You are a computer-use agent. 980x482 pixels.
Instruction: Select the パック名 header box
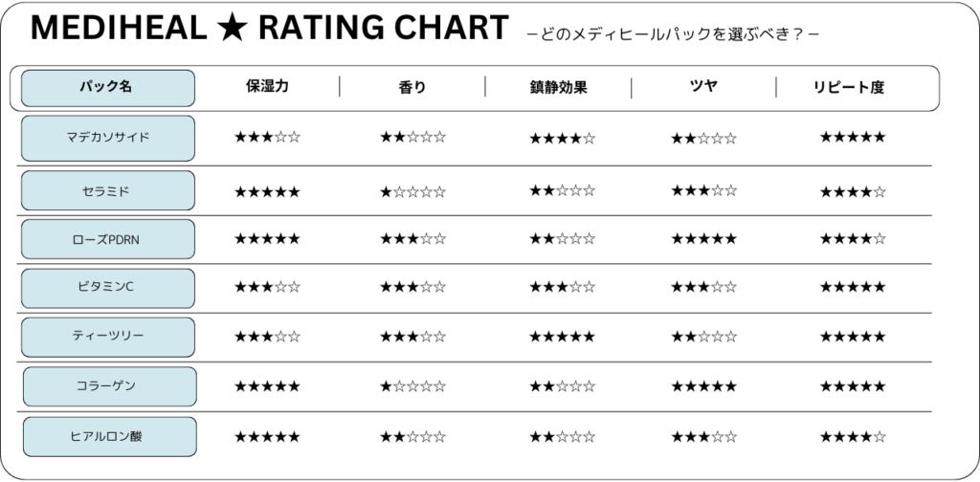point(108,88)
